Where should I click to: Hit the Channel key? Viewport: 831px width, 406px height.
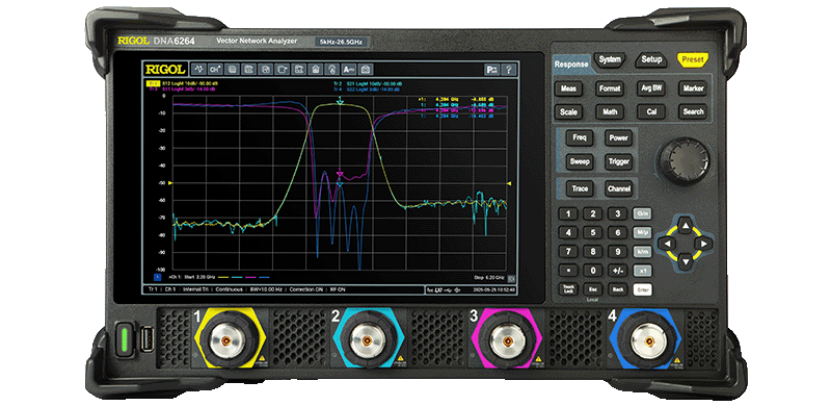pyautogui.click(x=618, y=189)
